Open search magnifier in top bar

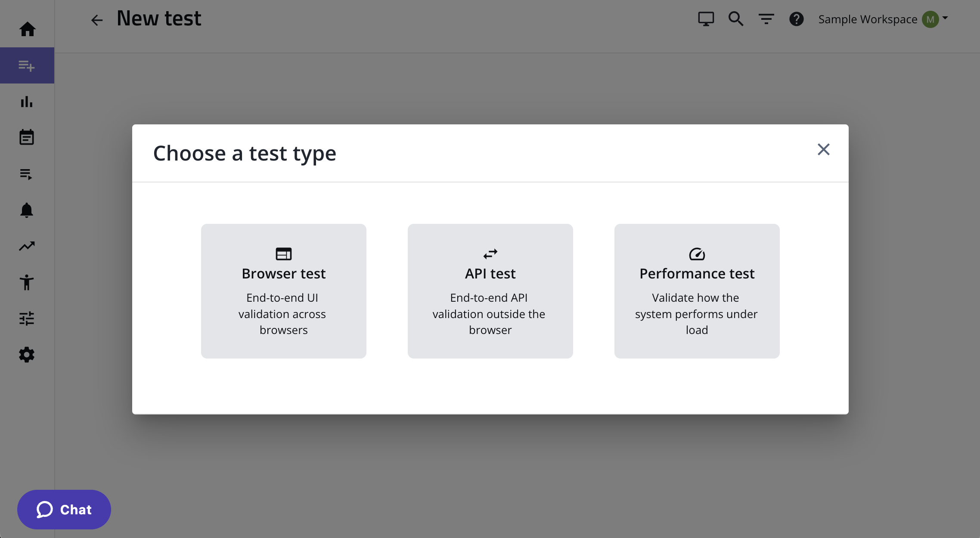pyautogui.click(x=736, y=19)
